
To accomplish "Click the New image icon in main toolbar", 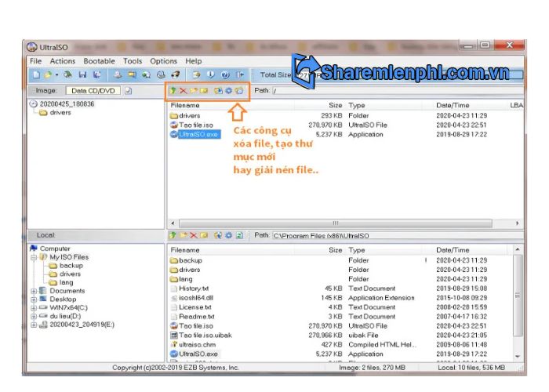I will (x=36, y=74).
